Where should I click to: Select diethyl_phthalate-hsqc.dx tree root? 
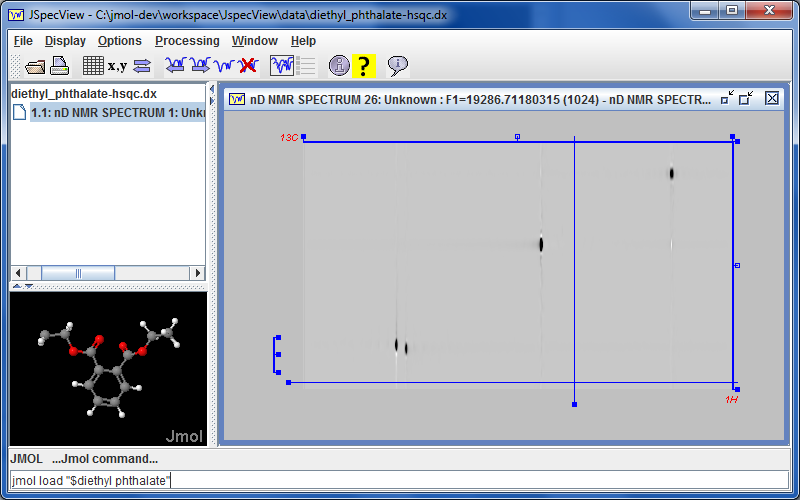[x=84, y=94]
